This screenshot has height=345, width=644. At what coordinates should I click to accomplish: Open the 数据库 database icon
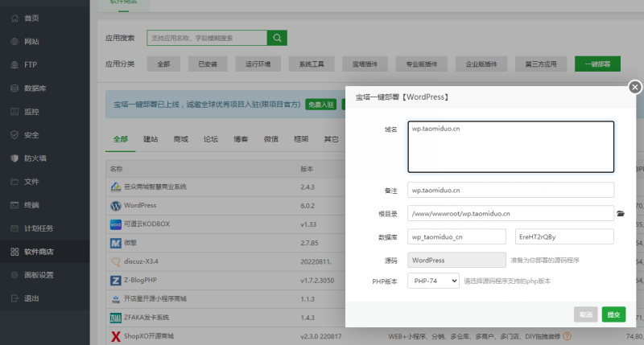pyautogui.click(x=14, y=88)
